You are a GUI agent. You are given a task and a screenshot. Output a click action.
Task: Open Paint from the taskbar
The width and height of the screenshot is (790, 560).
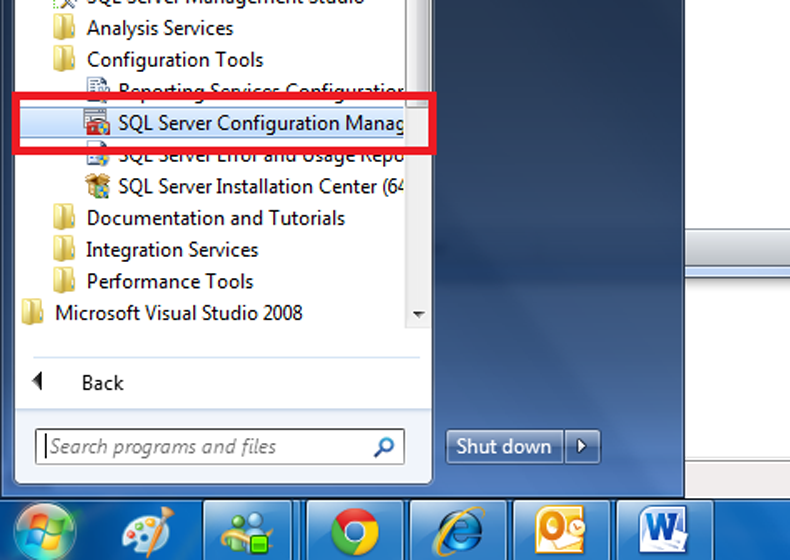pos(146,531)
